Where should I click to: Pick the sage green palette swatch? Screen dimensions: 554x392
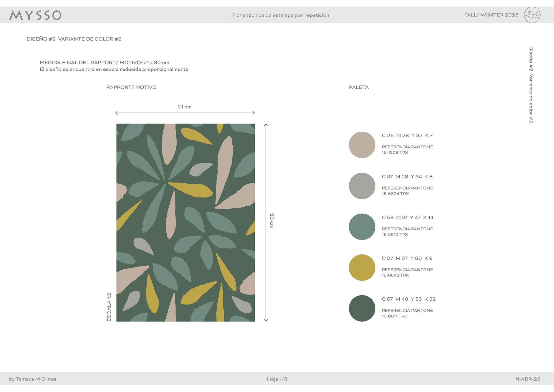[x=362, y=227]
